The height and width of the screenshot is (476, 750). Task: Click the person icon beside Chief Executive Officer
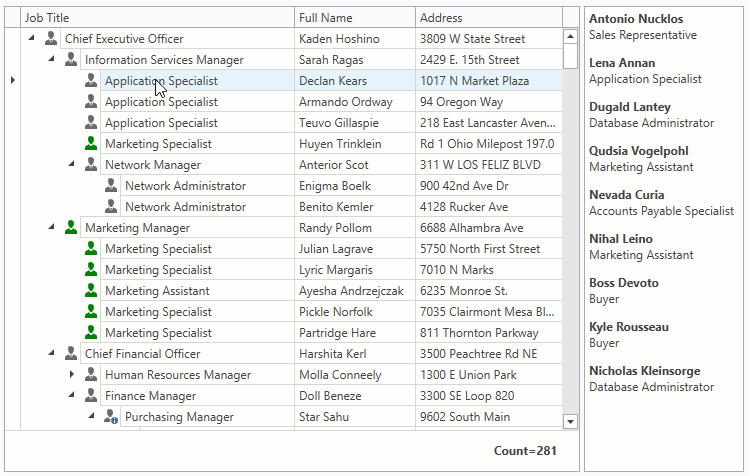click(51, 39)
